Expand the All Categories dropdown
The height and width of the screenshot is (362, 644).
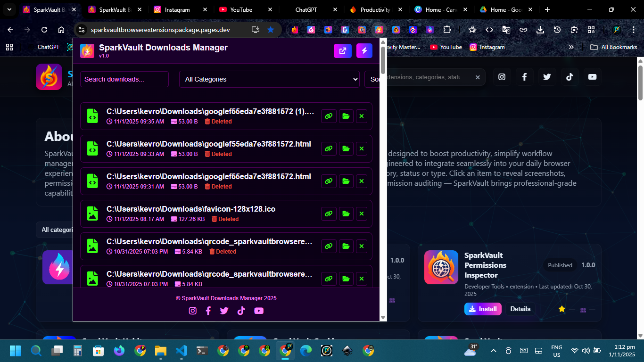(x=269, y=79)
